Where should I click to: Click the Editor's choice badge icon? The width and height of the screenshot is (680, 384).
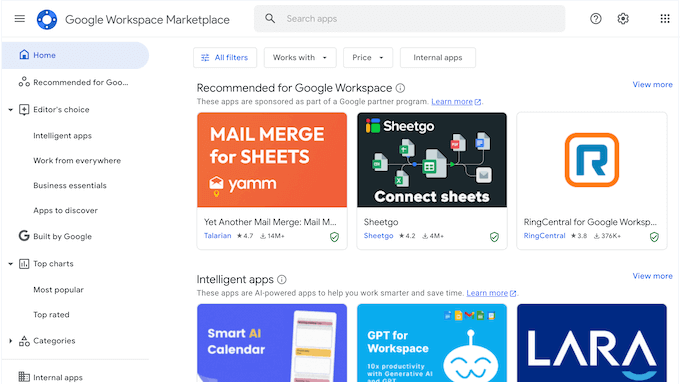[24, 109]
